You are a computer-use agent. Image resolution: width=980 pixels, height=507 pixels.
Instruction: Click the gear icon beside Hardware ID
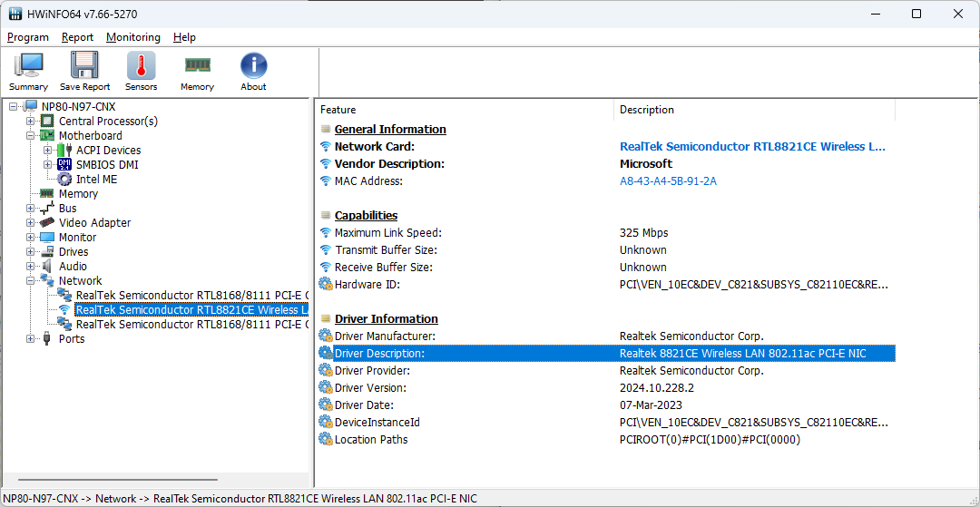[326, 284]
